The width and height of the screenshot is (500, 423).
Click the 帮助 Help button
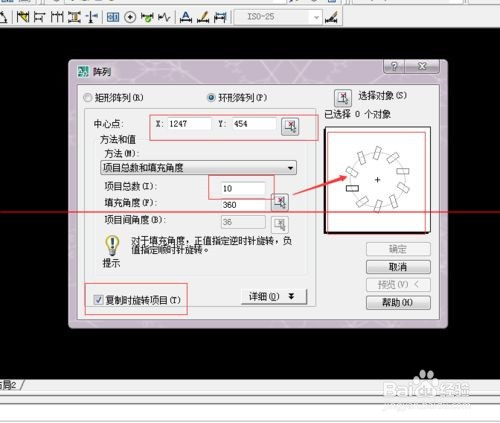[398, 303]
